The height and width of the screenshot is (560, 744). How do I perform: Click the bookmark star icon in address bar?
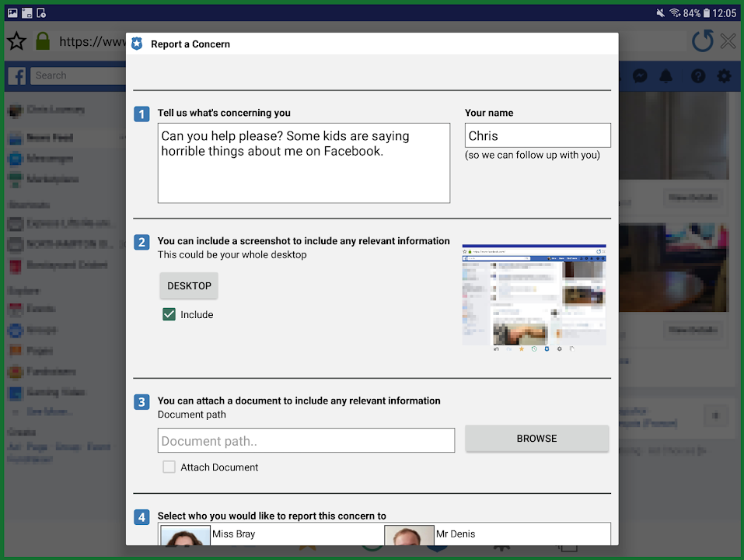pyautogui.click(x=16, y=41)
